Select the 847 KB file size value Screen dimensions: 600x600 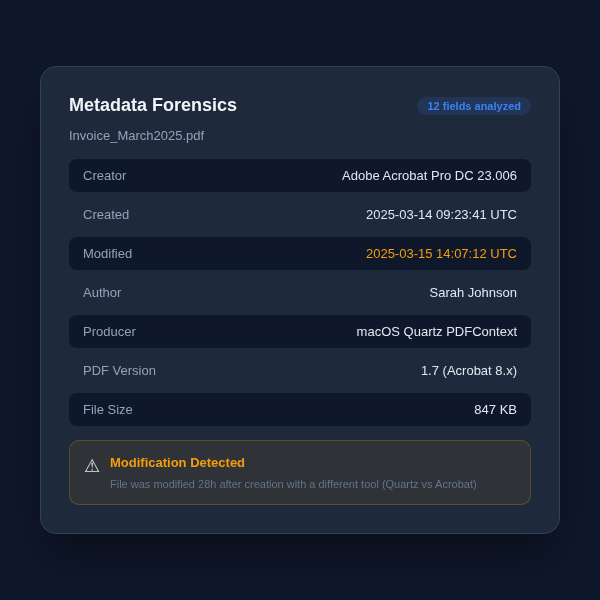tap(495, 410)
